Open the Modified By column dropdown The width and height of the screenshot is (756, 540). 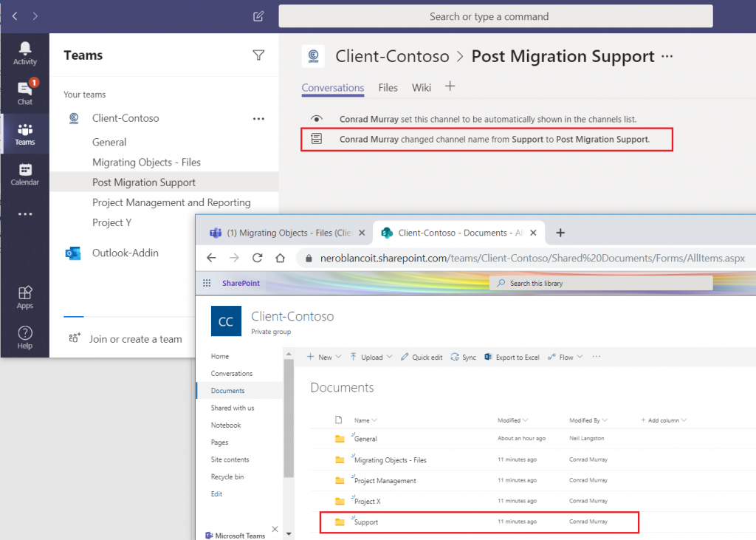(588, 420)
